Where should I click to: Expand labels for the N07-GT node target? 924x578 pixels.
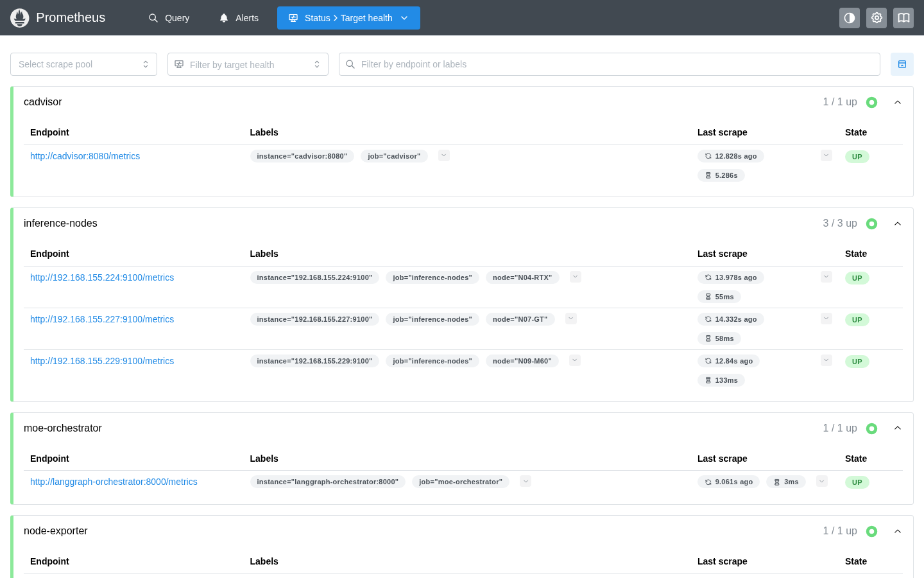click(x=571, y=319)
